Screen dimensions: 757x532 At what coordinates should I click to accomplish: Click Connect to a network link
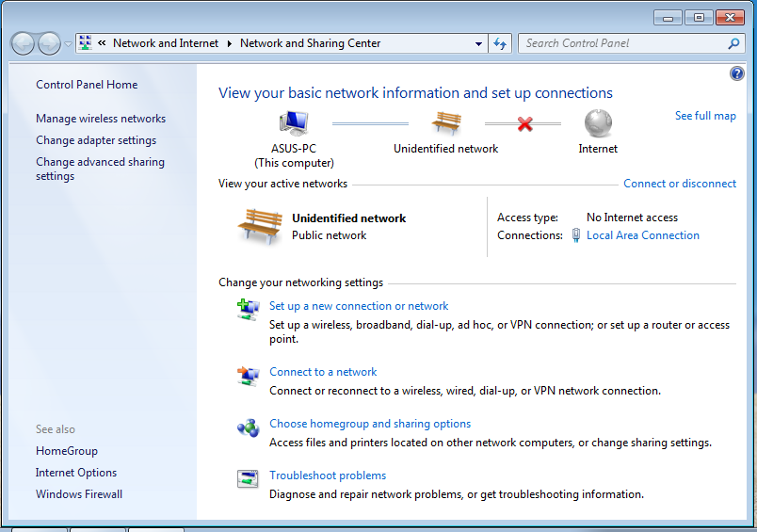click(x=323, y=372)
